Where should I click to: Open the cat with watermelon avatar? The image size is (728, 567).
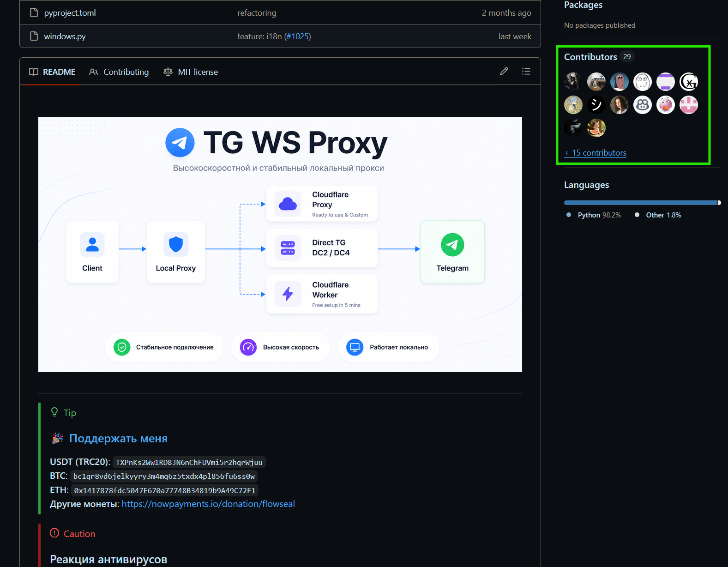coord(596,128)
